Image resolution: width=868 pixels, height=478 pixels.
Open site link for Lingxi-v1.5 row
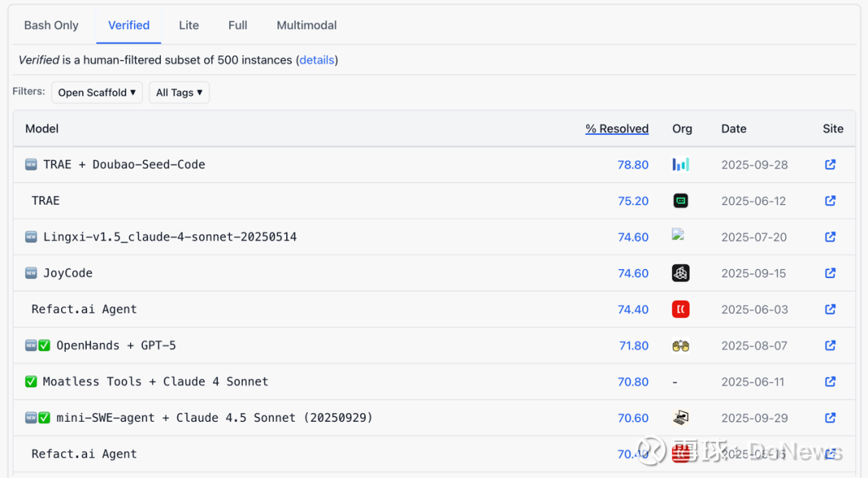(x=829, y=237)
